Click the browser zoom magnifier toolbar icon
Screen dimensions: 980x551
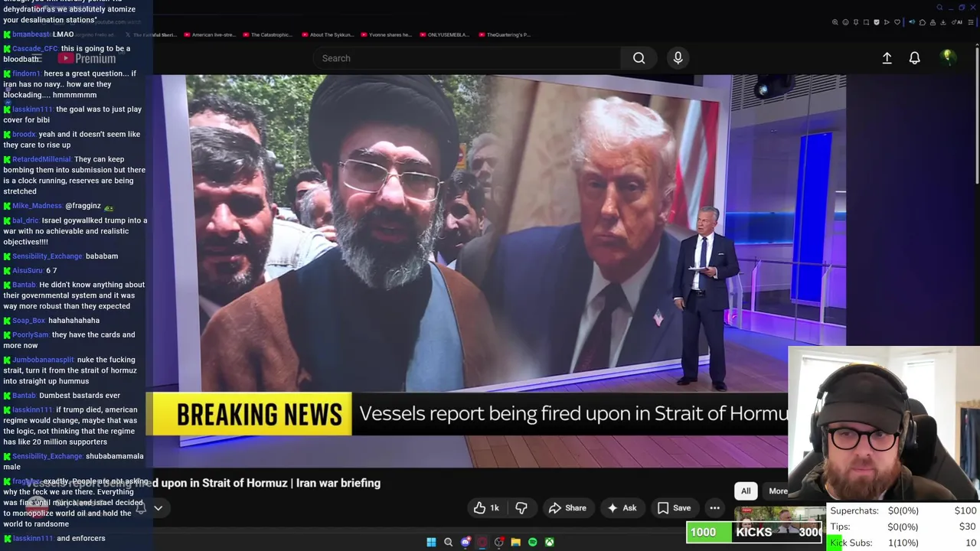point(835,22)
